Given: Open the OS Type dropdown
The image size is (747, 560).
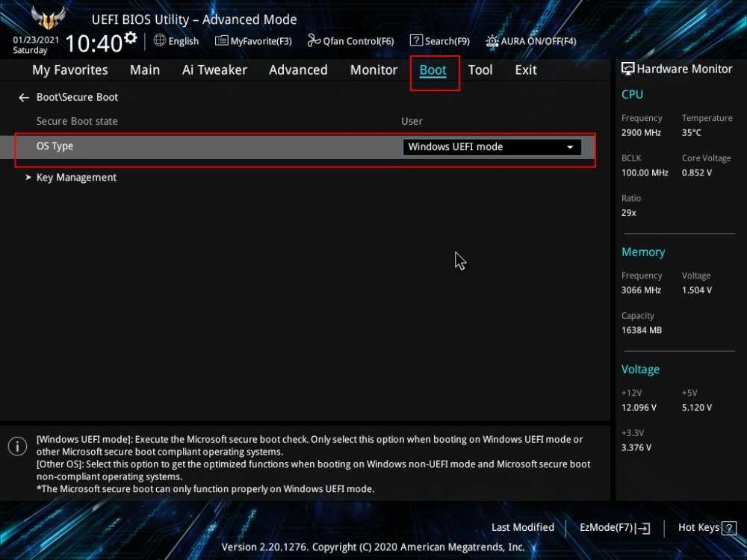Looking at the screenshot, I should [x=492, y=147].
